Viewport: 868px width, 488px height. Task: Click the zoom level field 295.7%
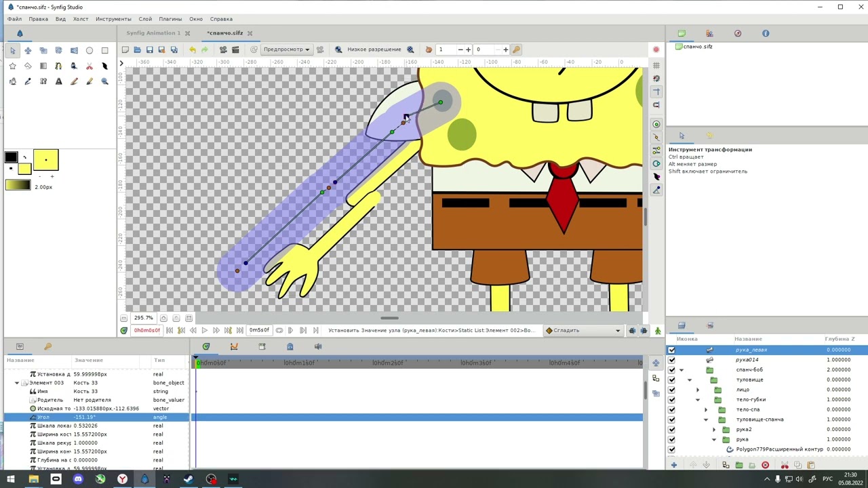click(x=143, y=318)
